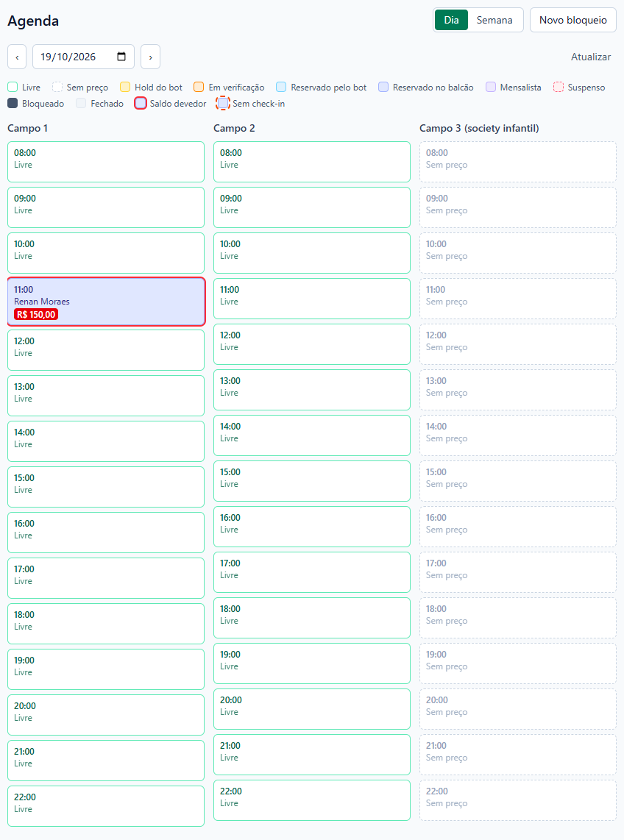Choose the 14:00 Livre slot on Campo 1
The image size is (624, 840).
click(x=106, y=441)
